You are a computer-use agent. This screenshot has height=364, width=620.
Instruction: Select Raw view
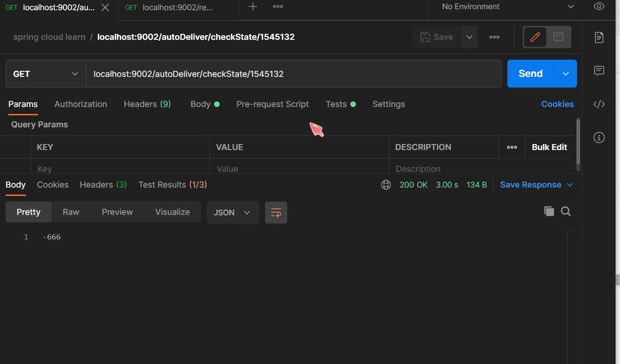(71, 212)
